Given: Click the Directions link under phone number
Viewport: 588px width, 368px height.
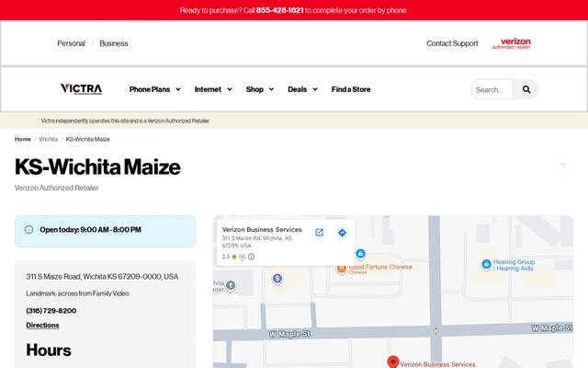Looking at the screenshot, I should pos(42,325).
